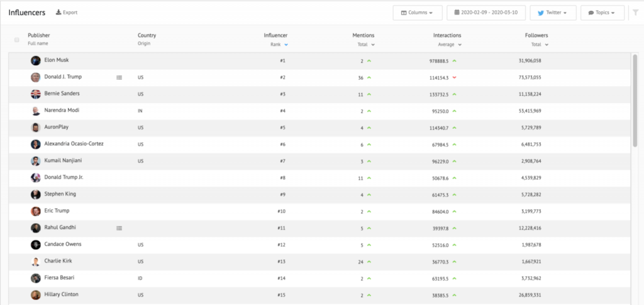Open Candace Owens publisher name
Image resolution: width=644 pixels, height=305 pixels.
tap(63, 244)
